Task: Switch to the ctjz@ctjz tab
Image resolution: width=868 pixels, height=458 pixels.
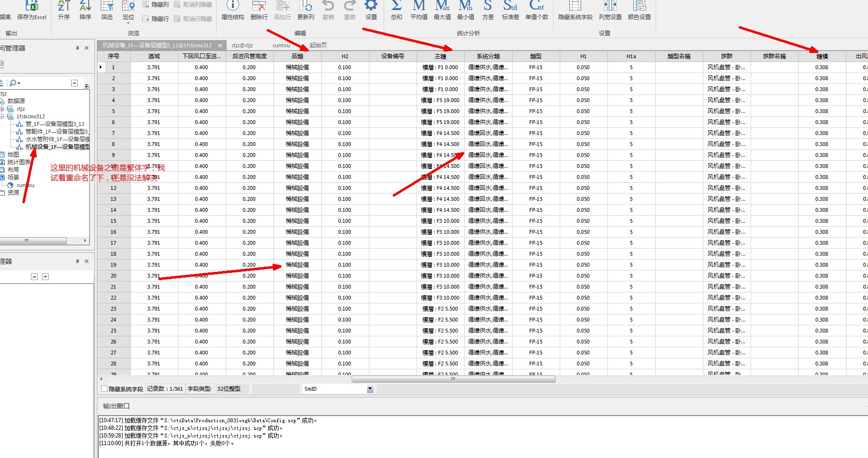Action: [x=242, y=45]
